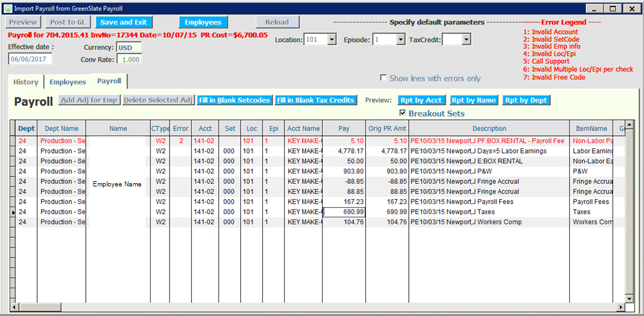This screenshot has height=316, width=644.
Task: Select the Payroll tab
Action: (x=109, y=81)
